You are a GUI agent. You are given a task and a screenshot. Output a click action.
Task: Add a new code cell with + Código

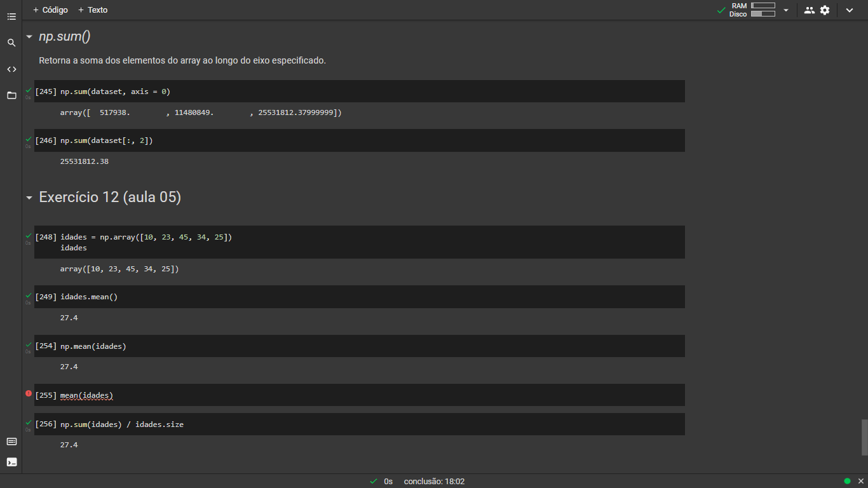50,10
